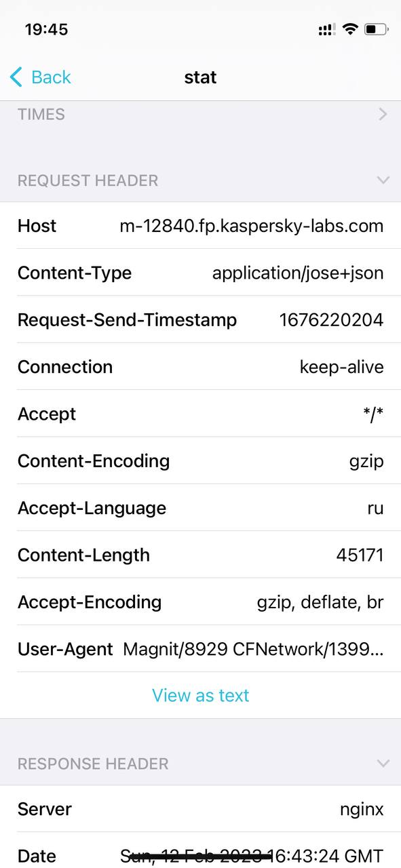Collapse the RESPONSE HEADER section chevron
Viewport: 401px width, 868px height.
(x=382, y=764)
